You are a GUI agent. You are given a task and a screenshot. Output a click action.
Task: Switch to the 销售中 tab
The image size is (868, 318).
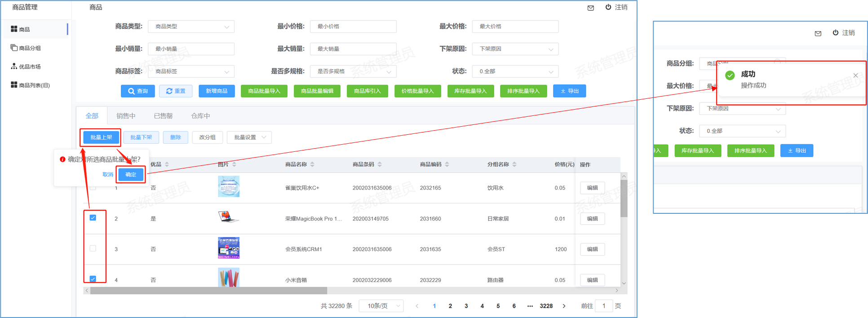coord(126,116)
